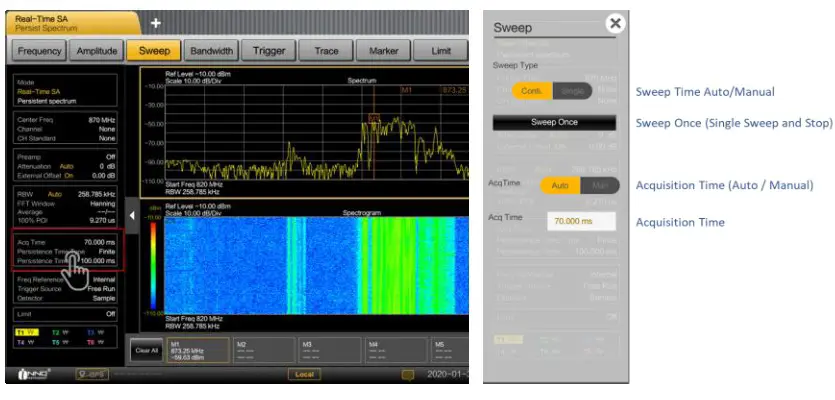Click the Center Freq 870 MHz row
Screen dimensions: 835x400
(66, 120)
